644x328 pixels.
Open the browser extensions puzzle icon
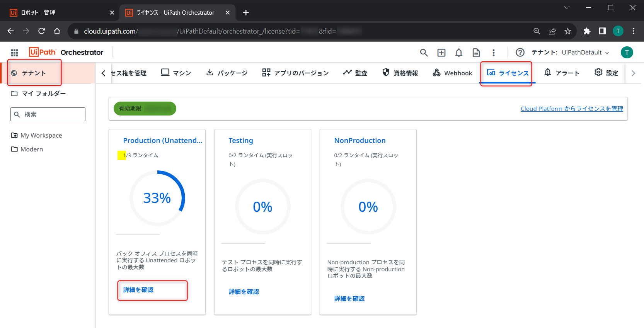[x=587, y=31]
